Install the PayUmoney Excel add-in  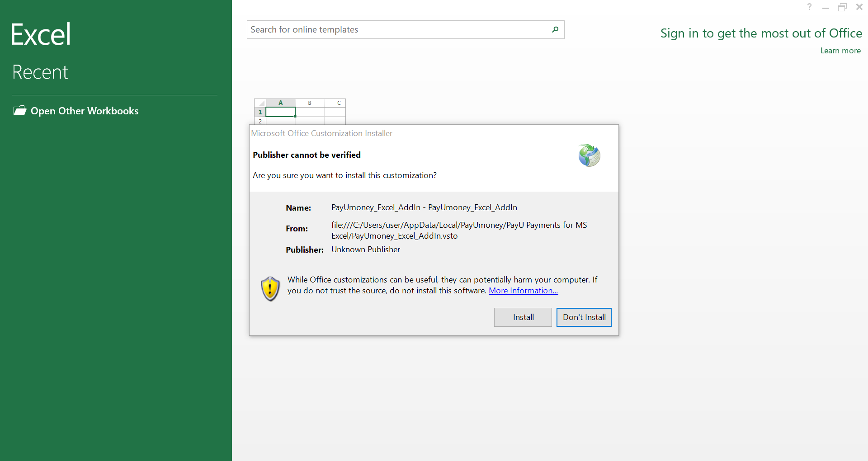coord(523,317)
